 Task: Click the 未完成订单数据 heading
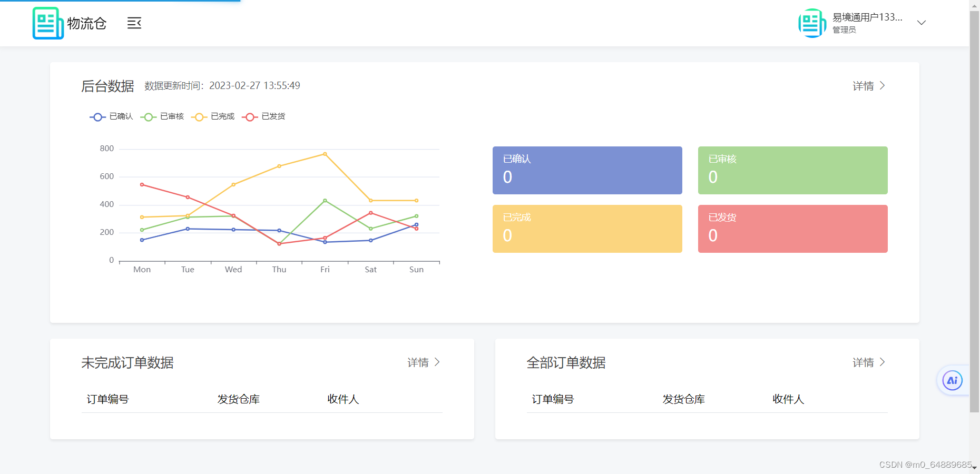(128, 363)
